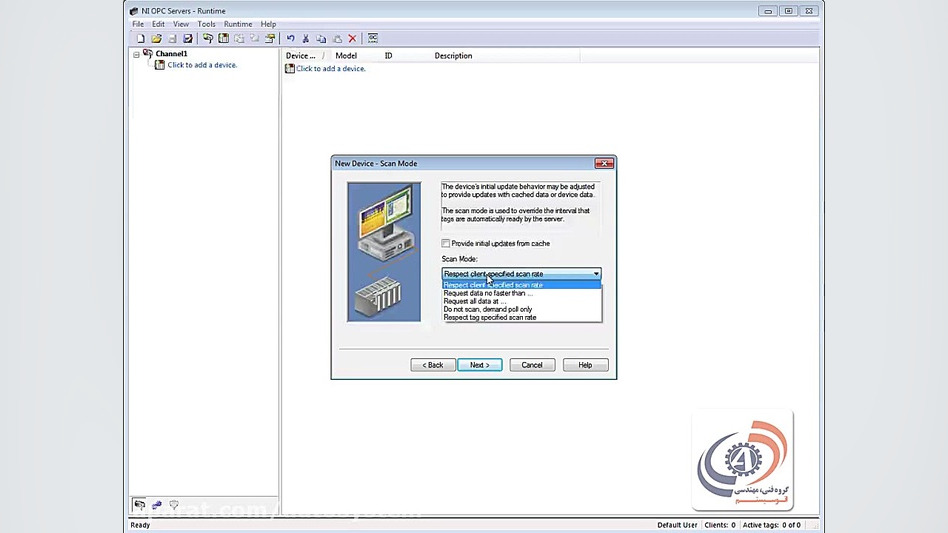Image resolution: width=948 pixels, height=533 pixels.
Task: Click the Default User status bar entry
Action: (677, 525)
